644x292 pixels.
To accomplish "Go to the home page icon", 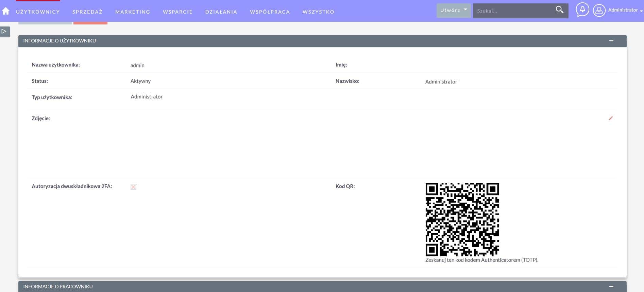I will pyautogui.click(x=6, y=11).
